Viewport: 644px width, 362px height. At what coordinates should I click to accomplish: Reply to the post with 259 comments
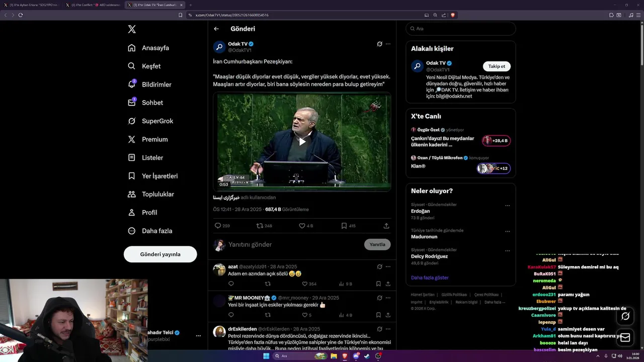point(222,226)
